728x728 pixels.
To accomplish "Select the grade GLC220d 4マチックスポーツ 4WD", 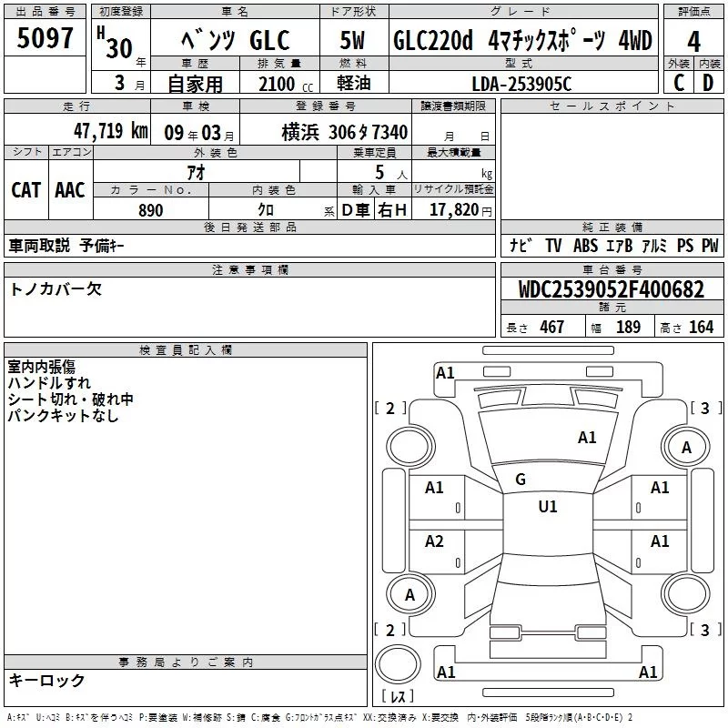I will [522, 40].
